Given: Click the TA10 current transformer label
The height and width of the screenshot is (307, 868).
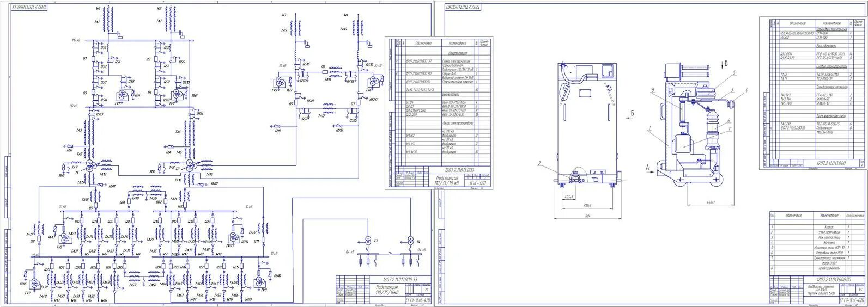Looking at the screenshot, I should (343, 28).
